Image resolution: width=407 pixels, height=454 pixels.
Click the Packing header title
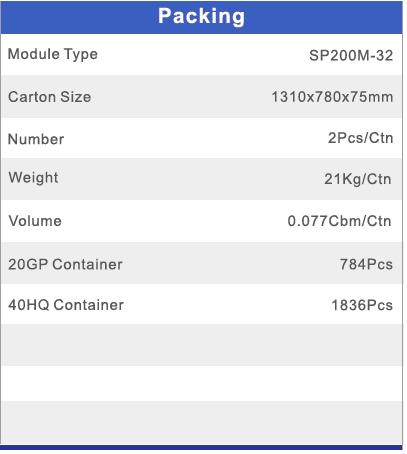coord(201,17)
